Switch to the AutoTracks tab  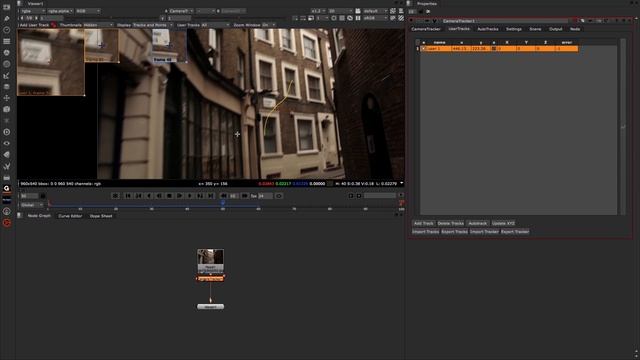(488, 29)
